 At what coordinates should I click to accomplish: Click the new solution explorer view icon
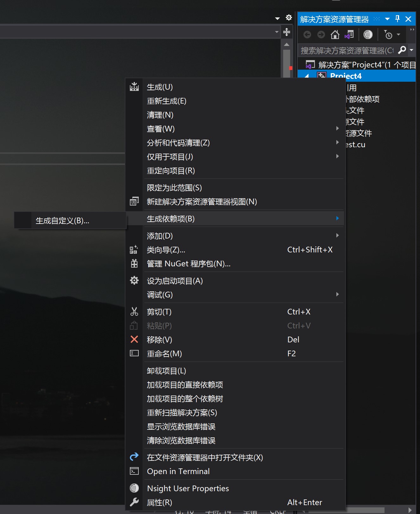[134, 201]
